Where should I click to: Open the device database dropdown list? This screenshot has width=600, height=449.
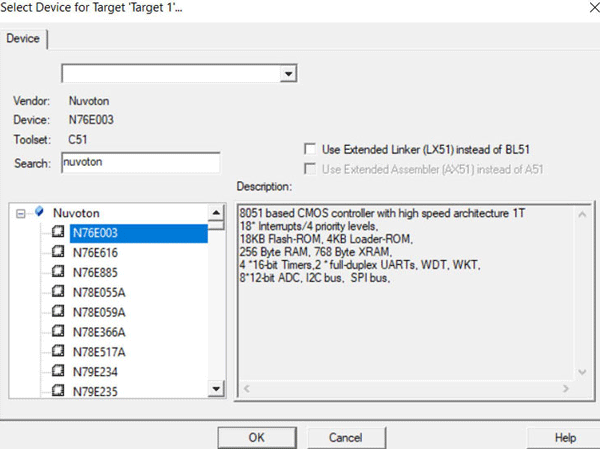[x=288, y=74]
